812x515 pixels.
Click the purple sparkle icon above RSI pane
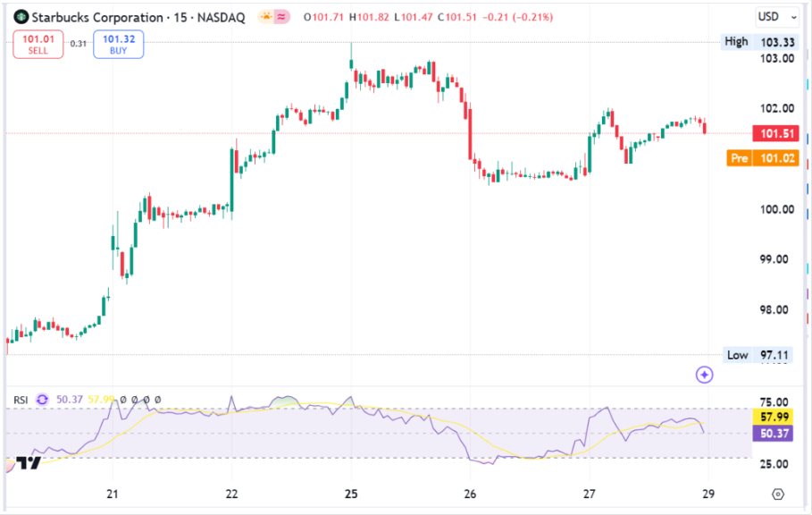[704, 375]
